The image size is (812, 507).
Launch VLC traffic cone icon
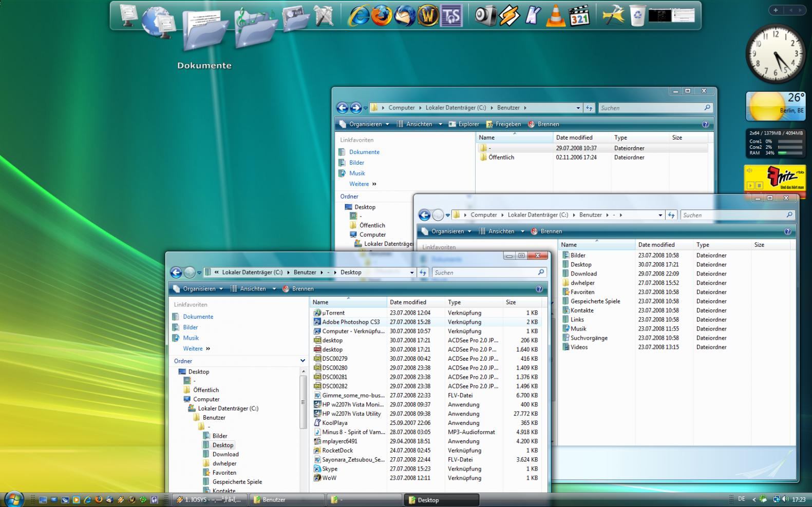click(555, 16)
